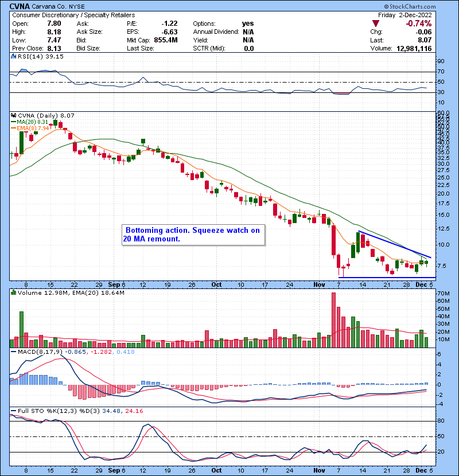The width and height of the screenshot is (459, 476).
Task: Click the -0.74% percent change value
Action: point(419,24)
